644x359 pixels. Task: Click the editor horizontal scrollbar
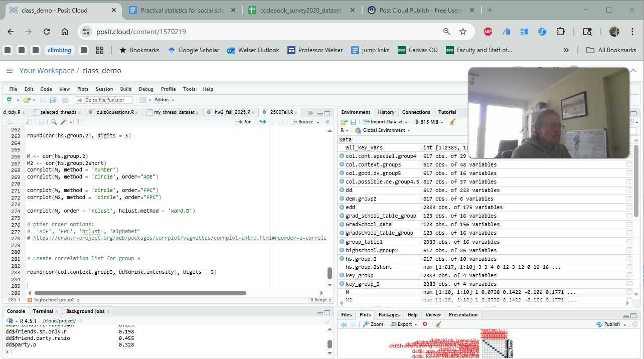pyautogui.click(x=140, y=293)
